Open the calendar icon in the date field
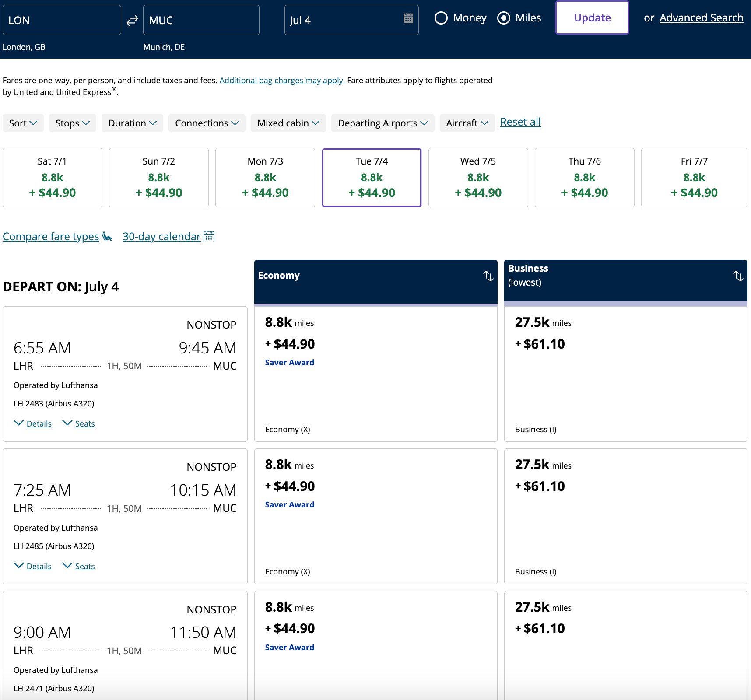The image size is (751, 700). [x=407, y=18]
